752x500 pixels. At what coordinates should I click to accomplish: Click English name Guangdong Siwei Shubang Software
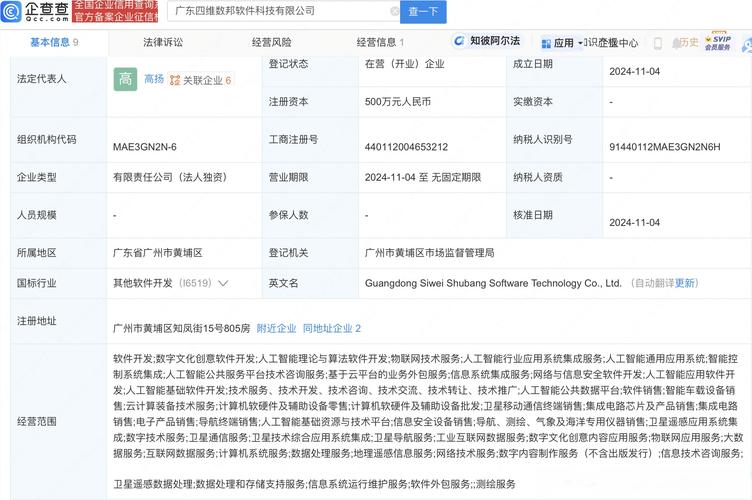coord(493,283)
